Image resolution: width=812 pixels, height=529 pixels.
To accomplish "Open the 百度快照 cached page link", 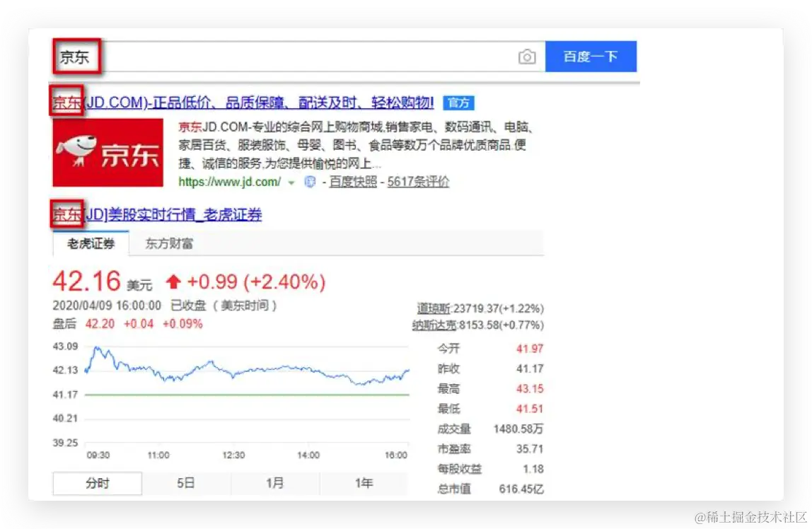I will (353, 182).
